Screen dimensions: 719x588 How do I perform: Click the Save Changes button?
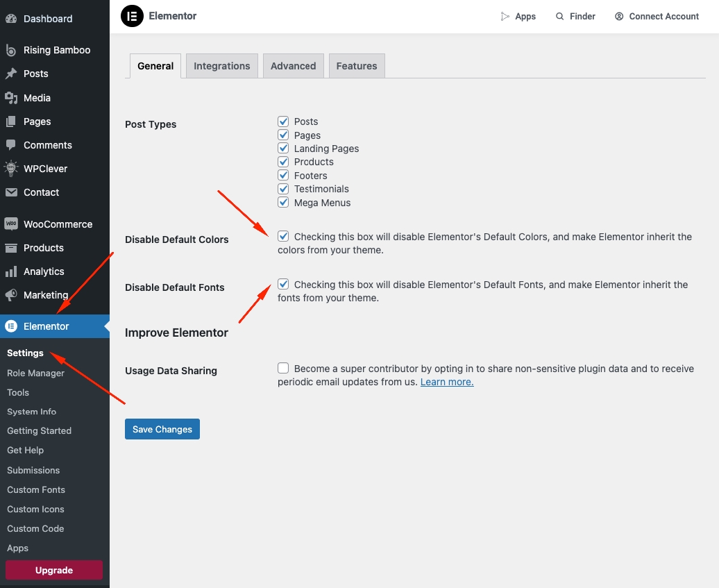(x=162, y=429)
